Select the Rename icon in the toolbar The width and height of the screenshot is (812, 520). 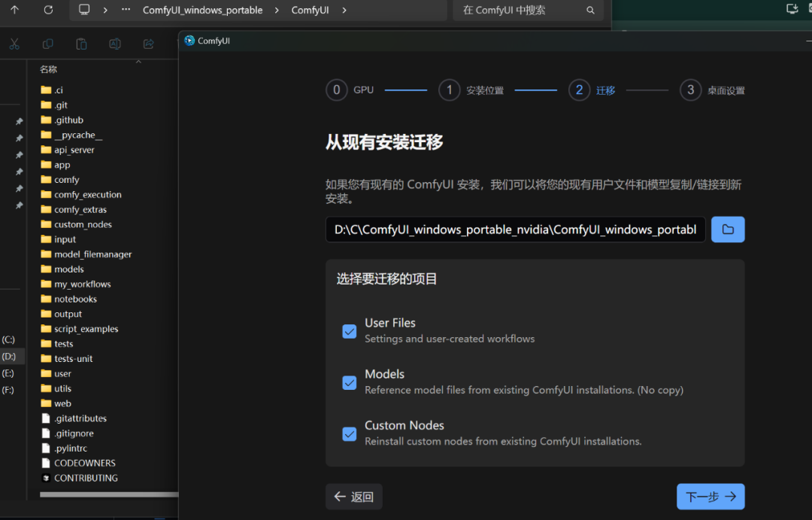[x=114, y=44]
